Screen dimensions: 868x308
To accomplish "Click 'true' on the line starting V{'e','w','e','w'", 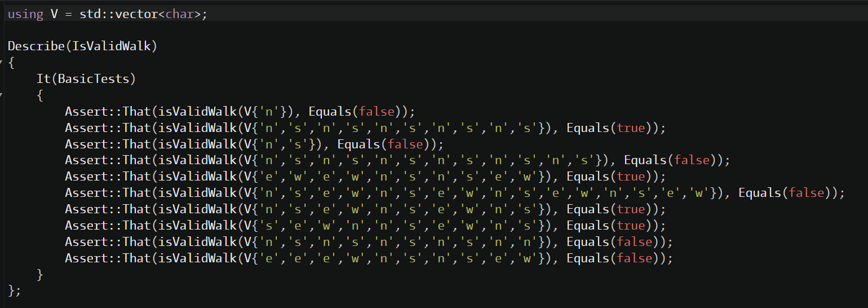I will 631,177.
